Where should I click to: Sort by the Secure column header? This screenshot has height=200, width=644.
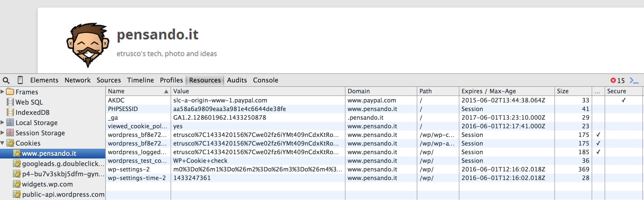pyautogui.click(x=623, y=91)
